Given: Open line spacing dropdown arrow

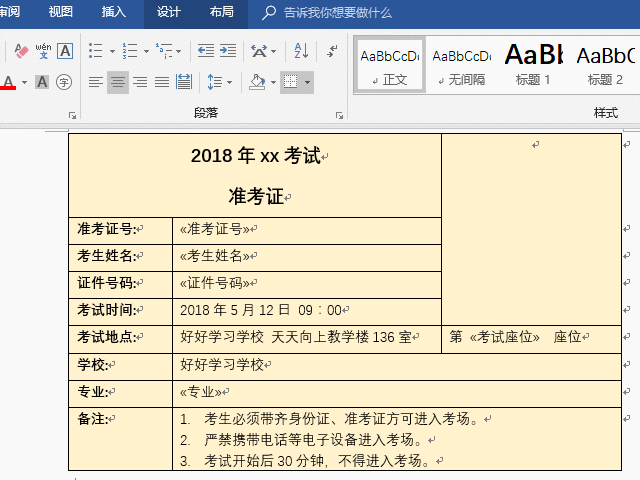Looking at the screenshot, I should [229, 82].
